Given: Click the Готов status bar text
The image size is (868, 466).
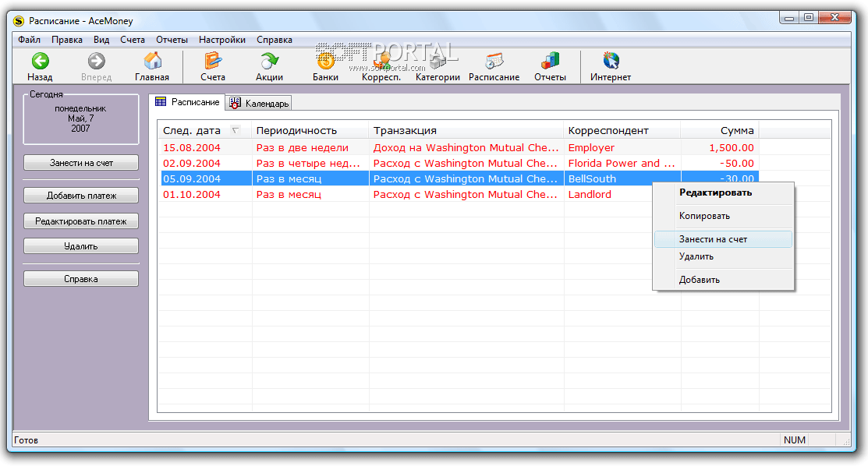Looking at the screenshot, I should coord(26,440).
